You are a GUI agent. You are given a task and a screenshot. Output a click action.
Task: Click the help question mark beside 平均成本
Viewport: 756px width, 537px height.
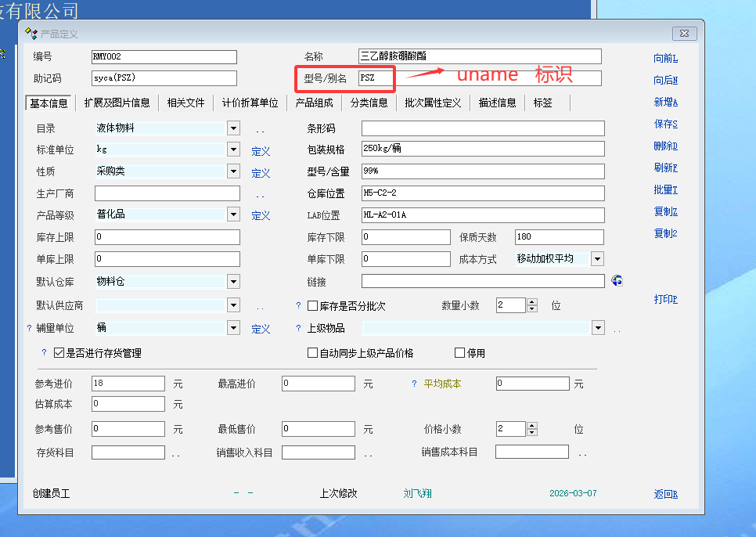coord(415,384)
